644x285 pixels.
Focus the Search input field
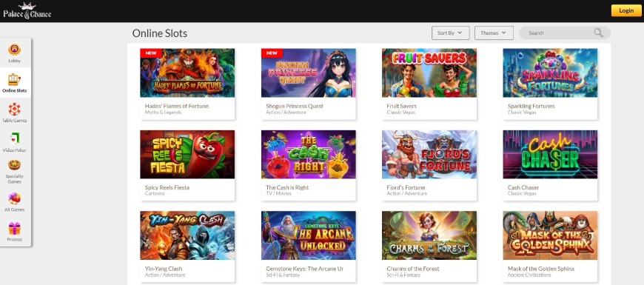564,33
